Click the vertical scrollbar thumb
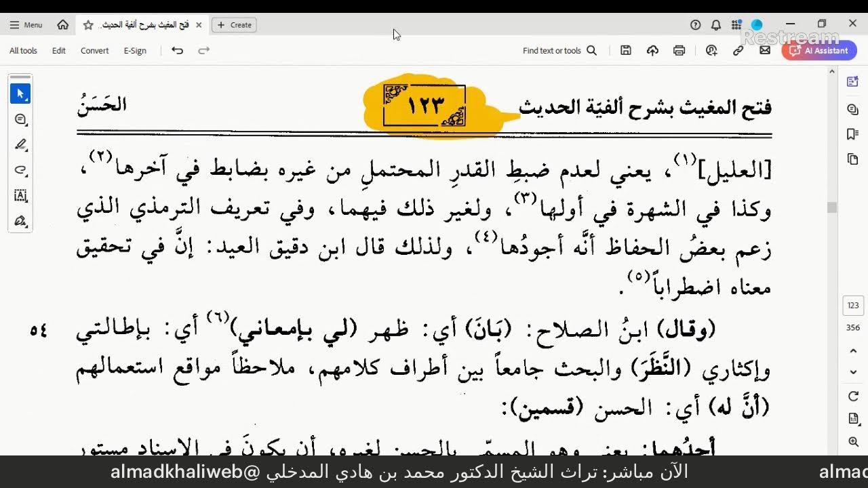868x488 pixels. [832, 207]
